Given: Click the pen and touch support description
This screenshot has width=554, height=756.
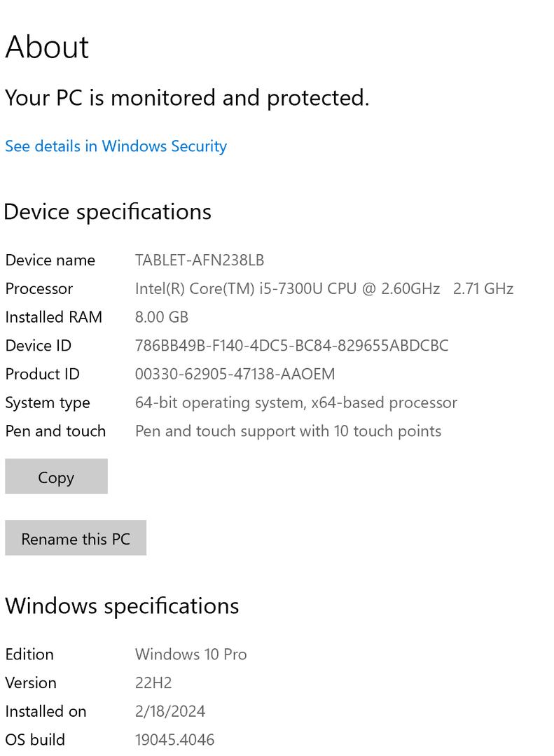Looking at the screenshot, I should [288, 431].
